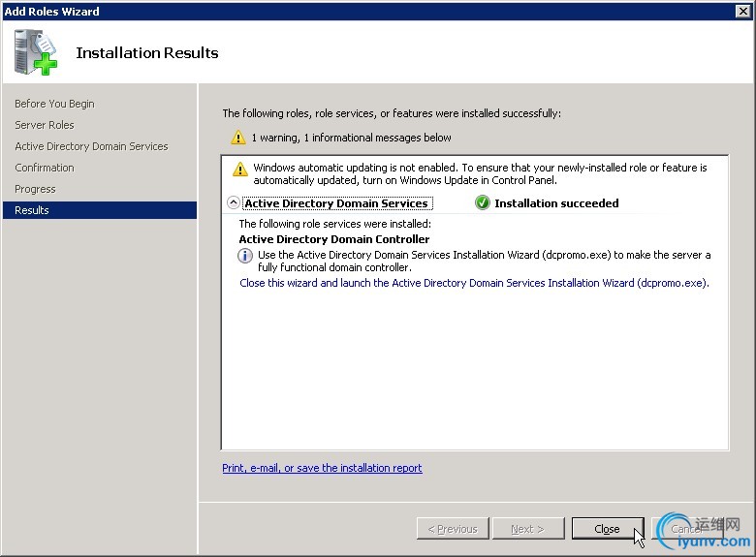The height and width of the screenshot is (557, 756).
Task: Click the Installation succeeded status text
Action: click(556, 203)
